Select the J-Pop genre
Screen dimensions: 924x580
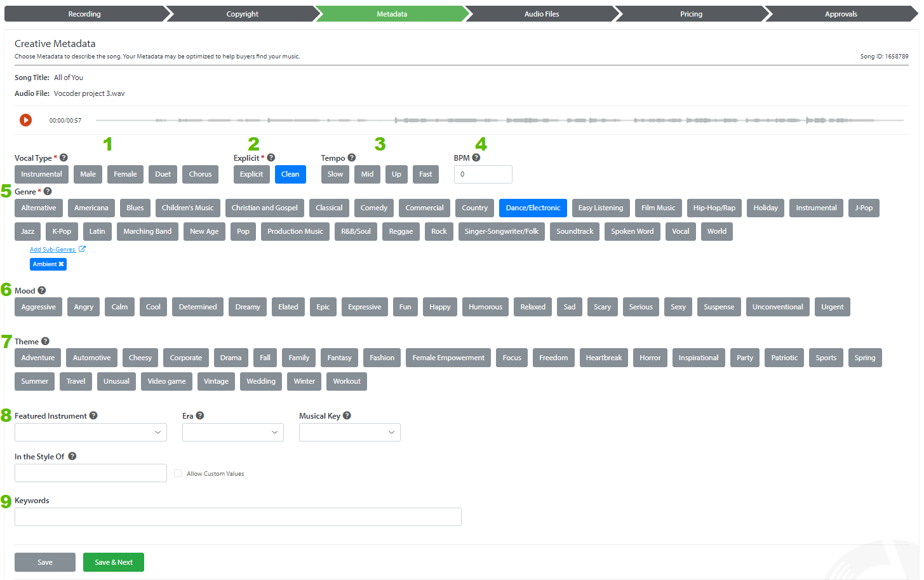[x=864, y=208]
